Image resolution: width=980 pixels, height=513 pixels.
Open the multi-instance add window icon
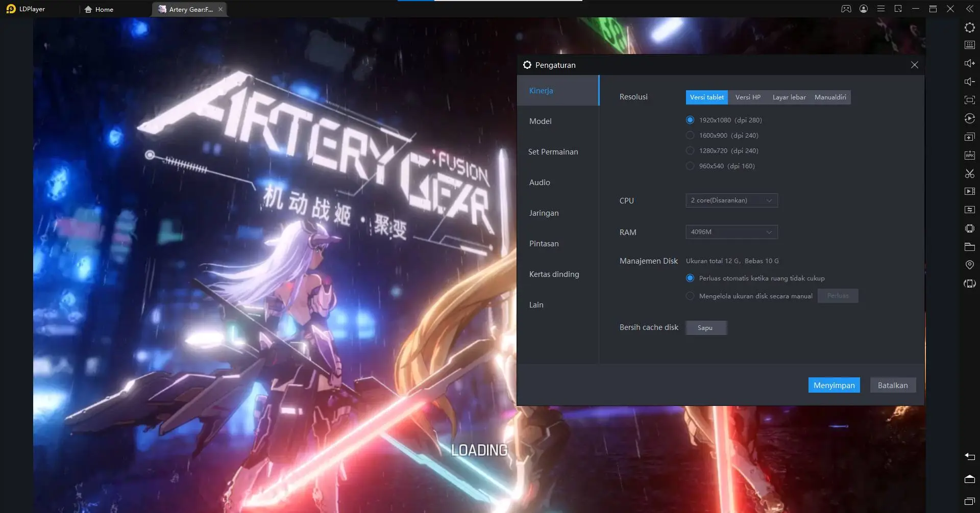click(x=969, y=137)
